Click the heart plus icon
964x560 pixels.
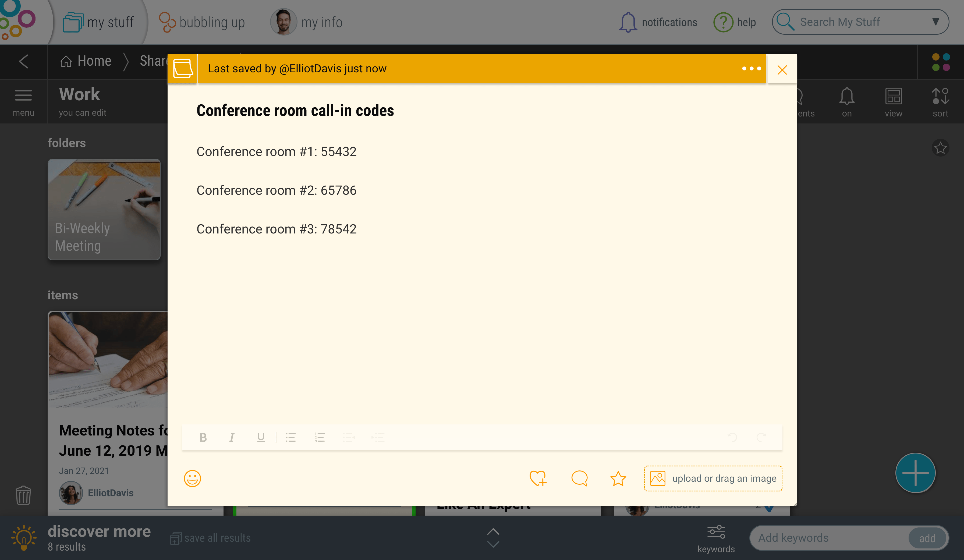coord(538,478)
